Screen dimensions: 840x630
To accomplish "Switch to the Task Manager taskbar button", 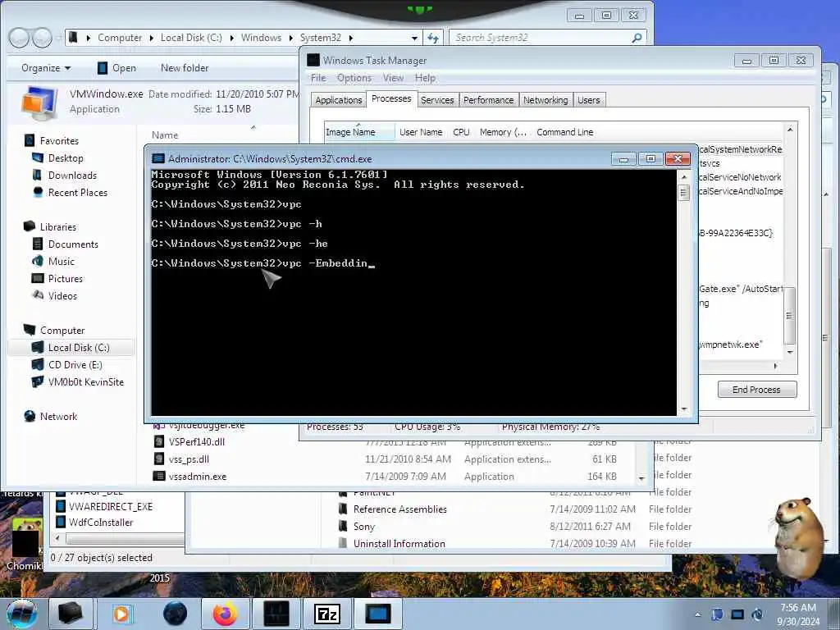I will pos(276,614).
